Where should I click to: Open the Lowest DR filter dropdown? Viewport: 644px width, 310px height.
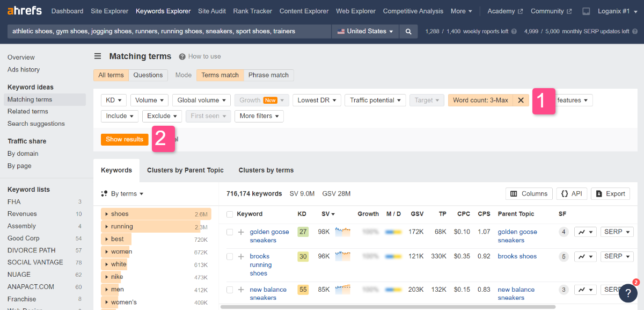(x=317, y=100)
